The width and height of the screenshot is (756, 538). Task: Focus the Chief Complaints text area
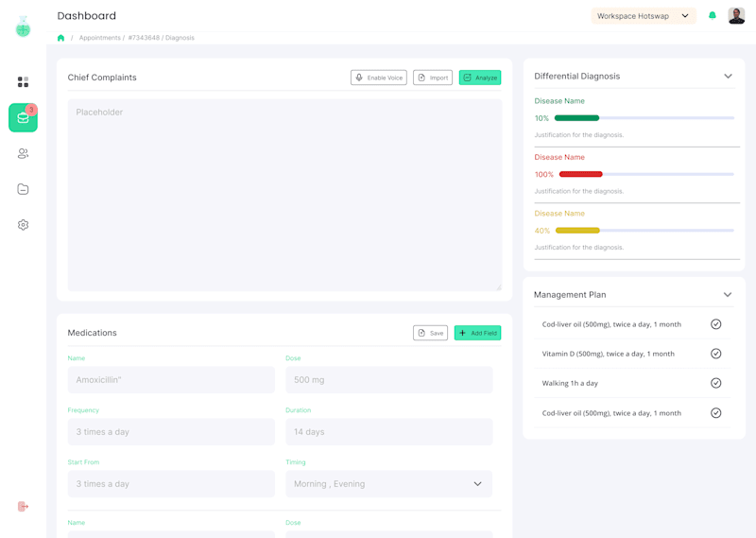pos(284,195)
